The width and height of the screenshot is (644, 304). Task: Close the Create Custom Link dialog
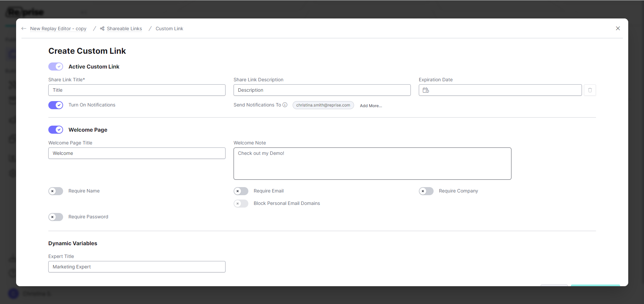click(x=618, y=28)
